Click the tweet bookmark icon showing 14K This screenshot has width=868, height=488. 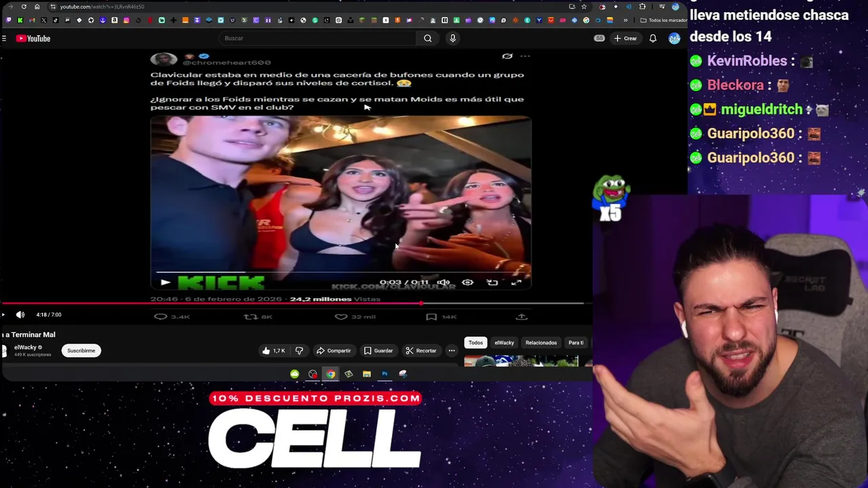coord(432,317)
